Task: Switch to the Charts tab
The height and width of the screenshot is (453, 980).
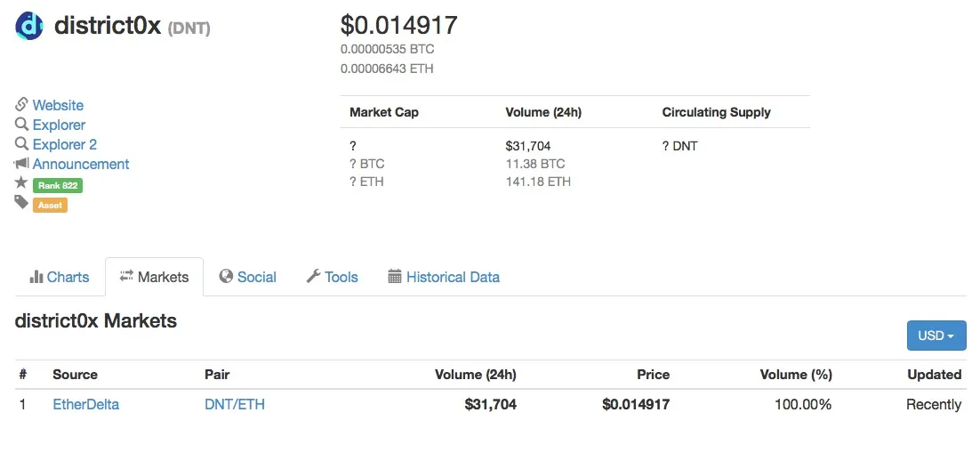Action: pyautogui.click(x=60, y=277)
